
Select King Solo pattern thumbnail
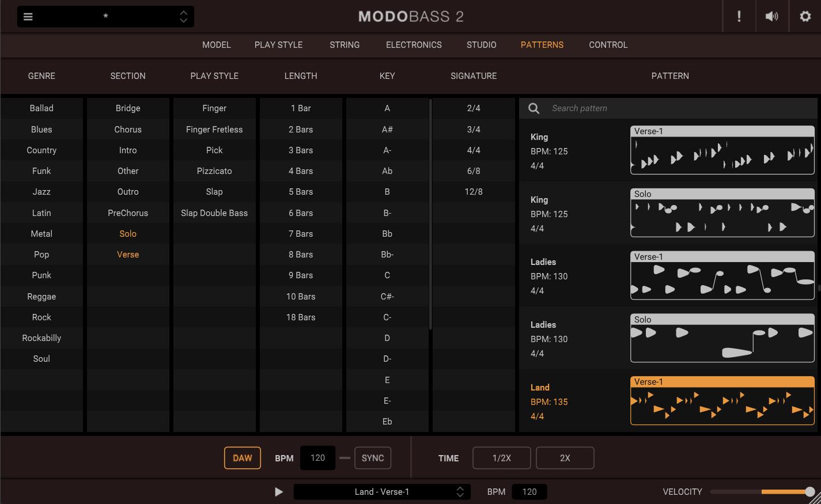(x=722, y=213)
